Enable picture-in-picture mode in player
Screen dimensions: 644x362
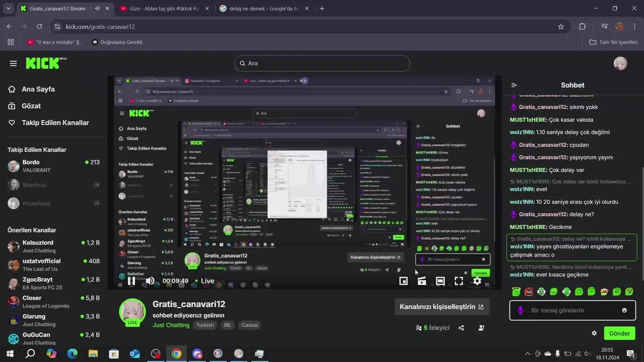pyautogui.click(x=404, y=281)
